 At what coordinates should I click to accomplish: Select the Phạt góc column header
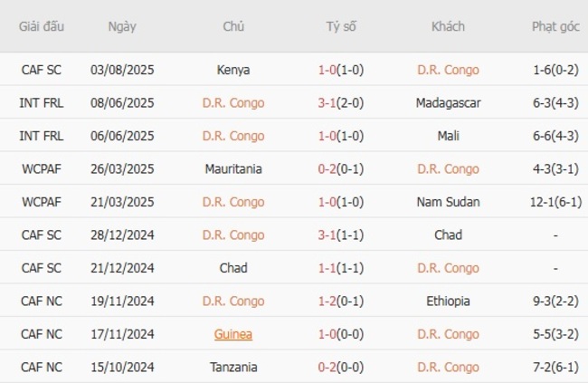[555, 26]
